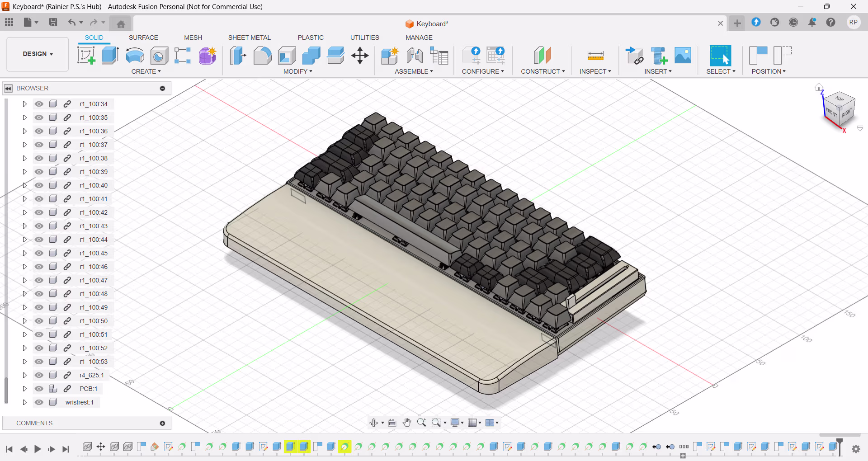Switch to the SHEET METAL tab

coord(249,38)
